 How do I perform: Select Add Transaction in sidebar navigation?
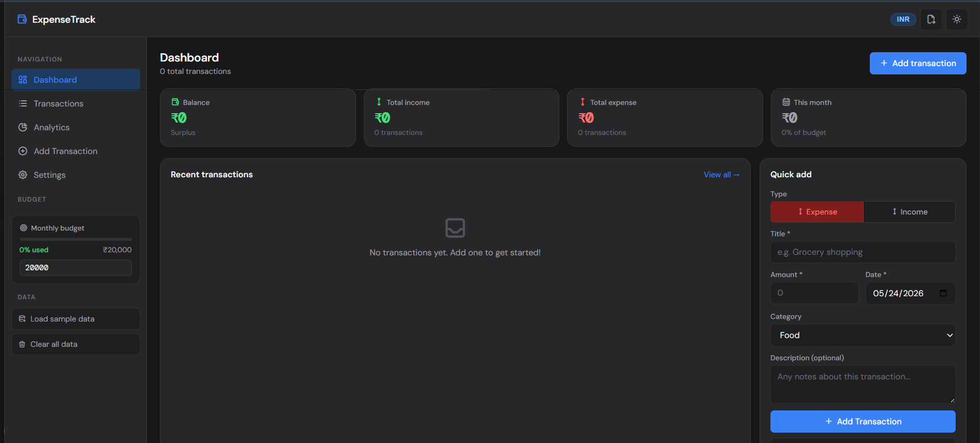point(76,151)
